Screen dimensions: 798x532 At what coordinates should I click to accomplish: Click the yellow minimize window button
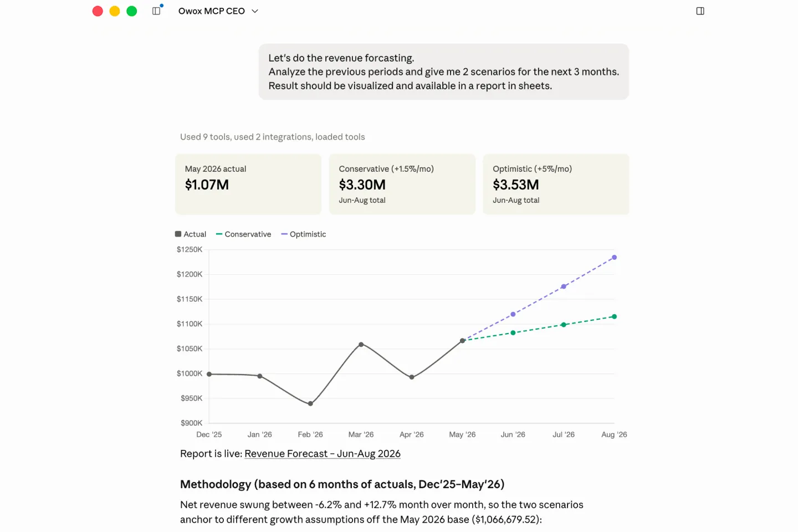click(x=115, y=11)
